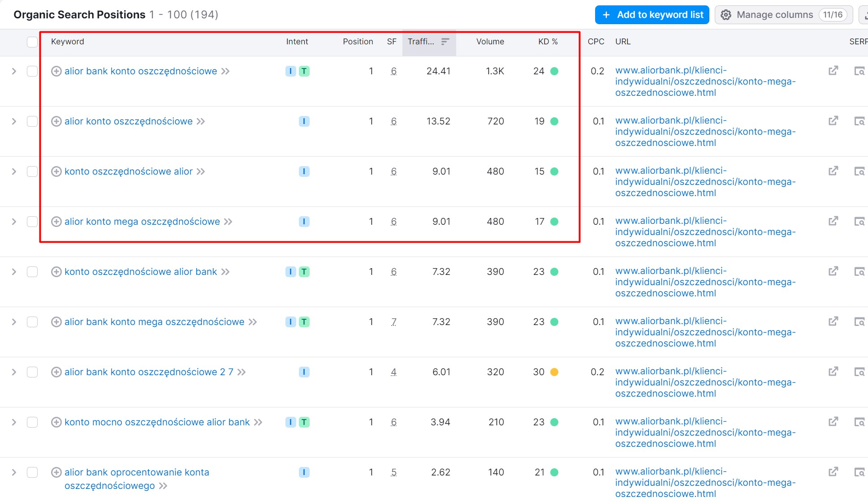Click yellow KD indicator dot for value 30
The height and width of the screenshot is (501, 868).
pos(554,372)
